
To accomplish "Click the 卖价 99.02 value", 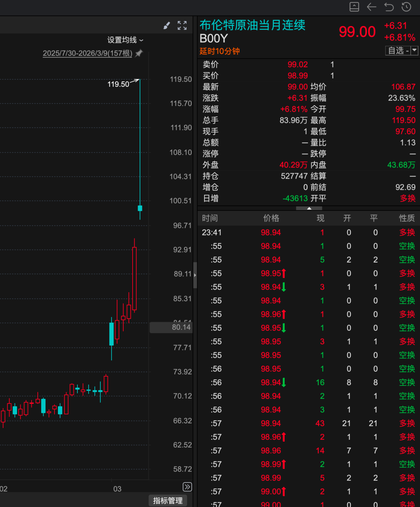I will [x=297, y=65].
